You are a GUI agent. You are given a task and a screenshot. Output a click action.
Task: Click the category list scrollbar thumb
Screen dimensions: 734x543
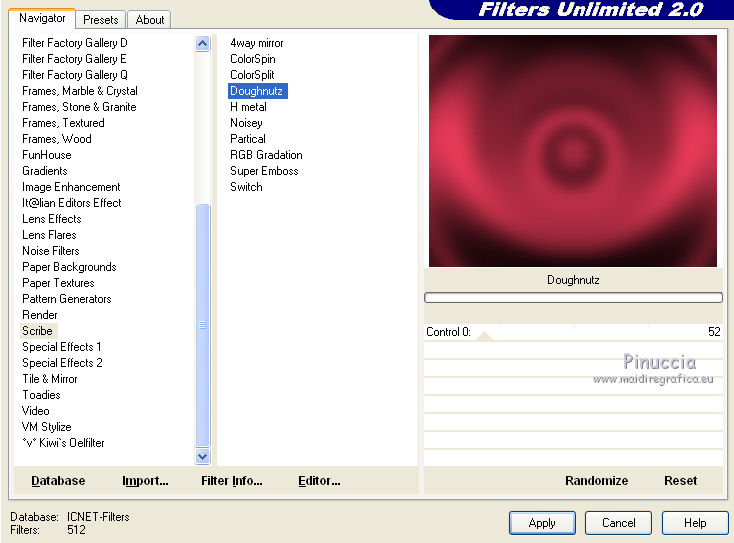[202, 325]
